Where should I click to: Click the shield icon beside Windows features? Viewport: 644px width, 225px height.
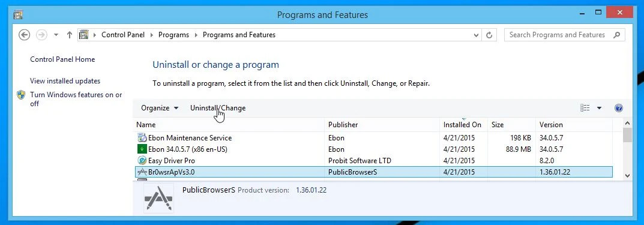pos(22,95)
